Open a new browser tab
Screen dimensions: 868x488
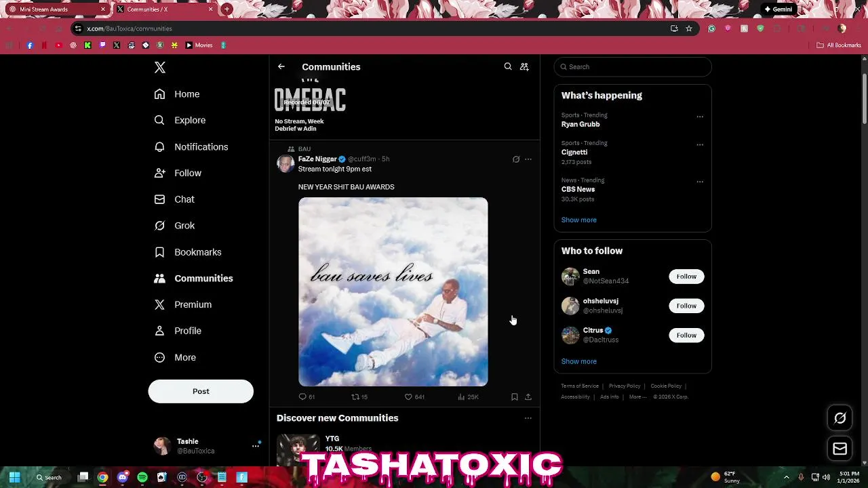click(227, 9)
